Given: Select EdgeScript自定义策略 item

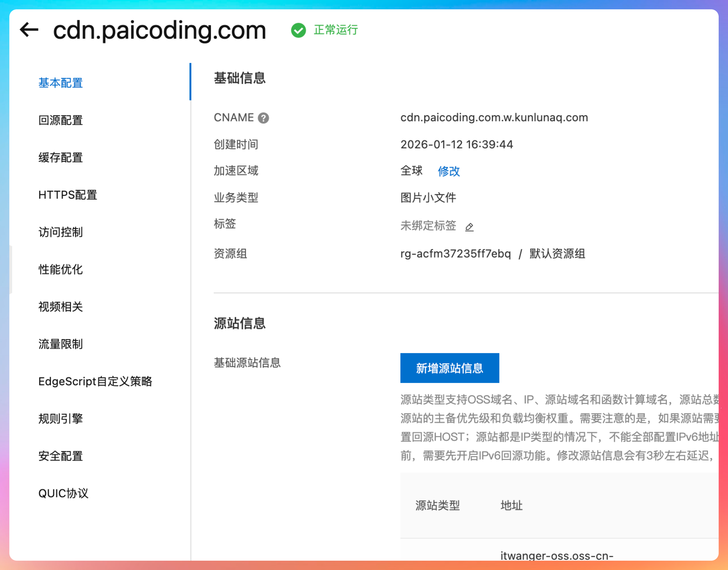Looking at the screenshot, I should click(95, 382).
